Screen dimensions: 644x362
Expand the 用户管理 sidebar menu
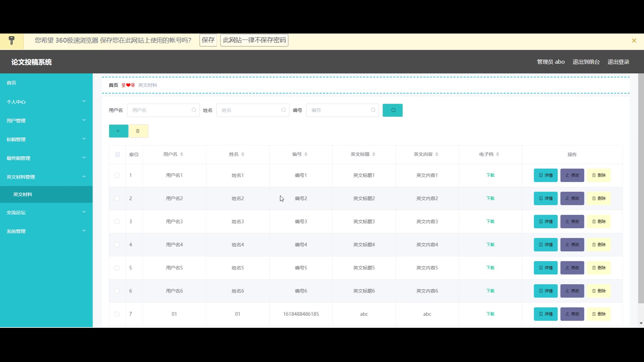click(x=46, y=120)
